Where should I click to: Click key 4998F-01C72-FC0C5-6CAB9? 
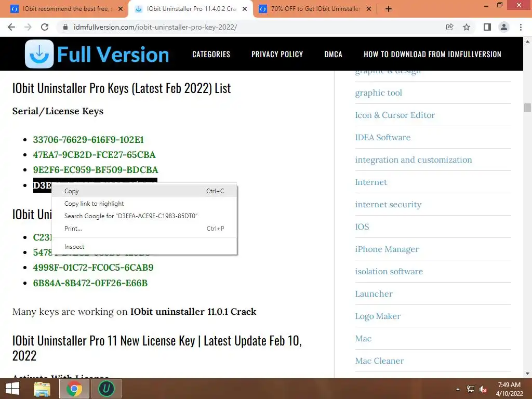coord(93,268)
